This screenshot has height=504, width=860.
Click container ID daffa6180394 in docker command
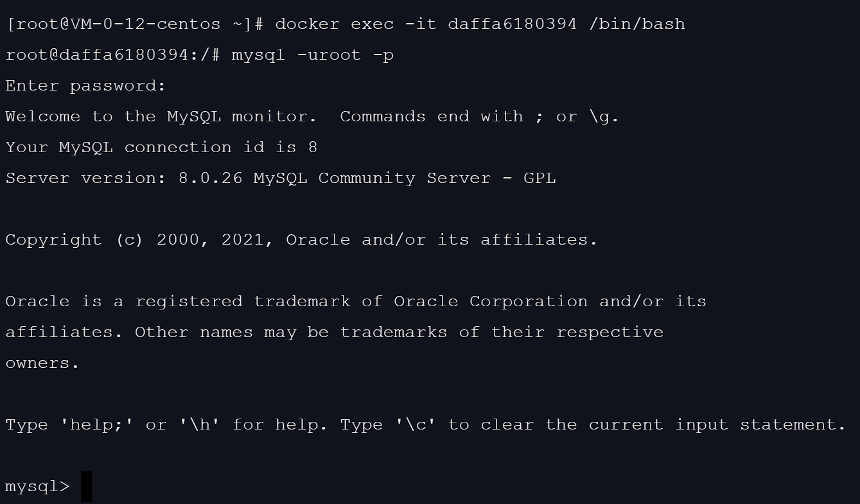pos(512,24)
